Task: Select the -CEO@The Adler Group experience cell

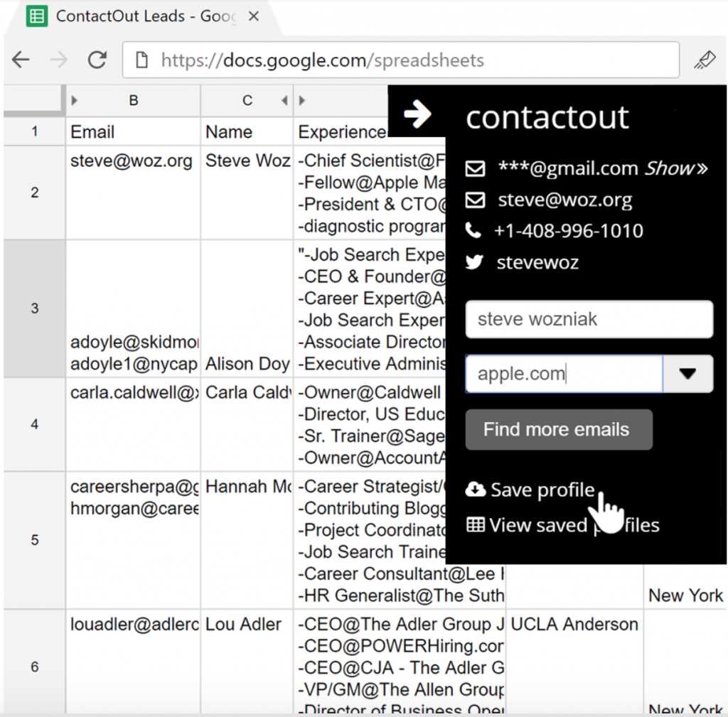Action: coord(400,662)
